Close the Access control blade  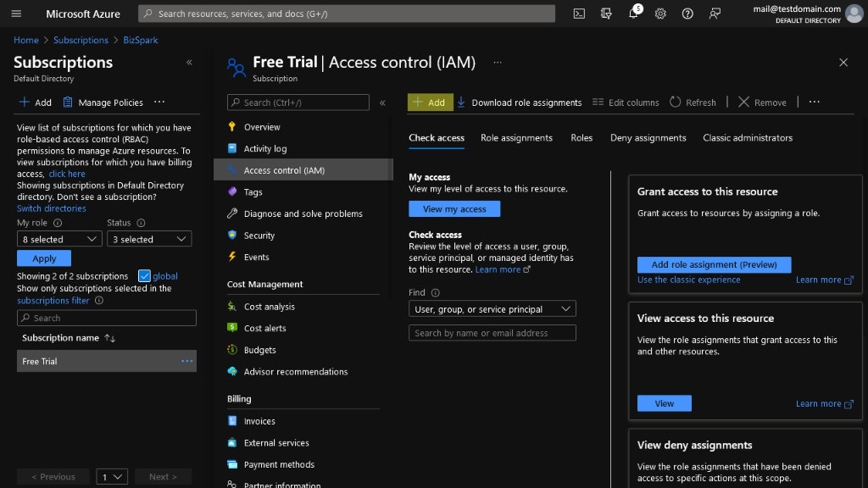pos(843,63)
